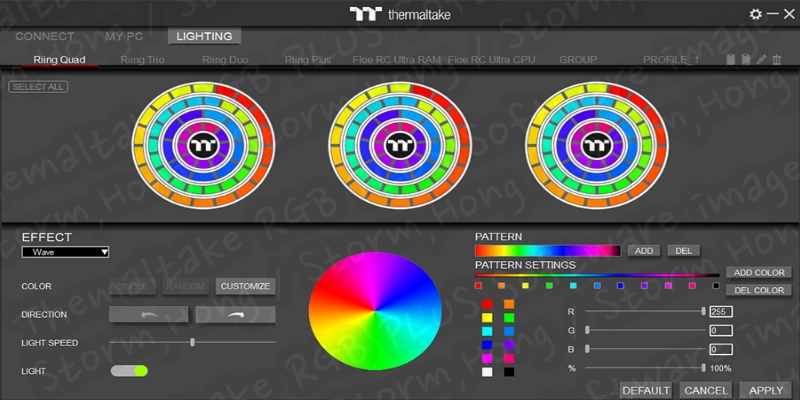Click the B value input field

721,349
